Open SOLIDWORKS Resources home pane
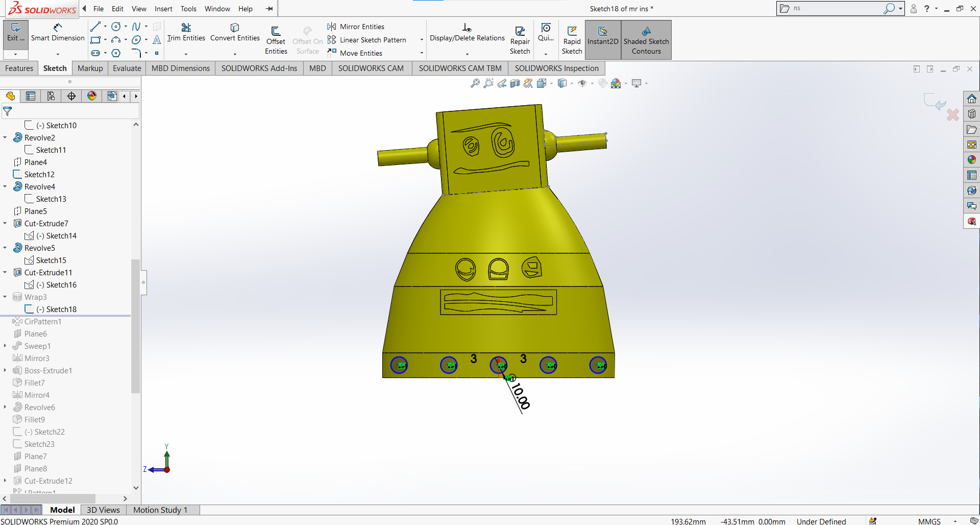Image resolution: width=980 pixels, height=525 pixels. pyautogui.click(x=972, y=99)
